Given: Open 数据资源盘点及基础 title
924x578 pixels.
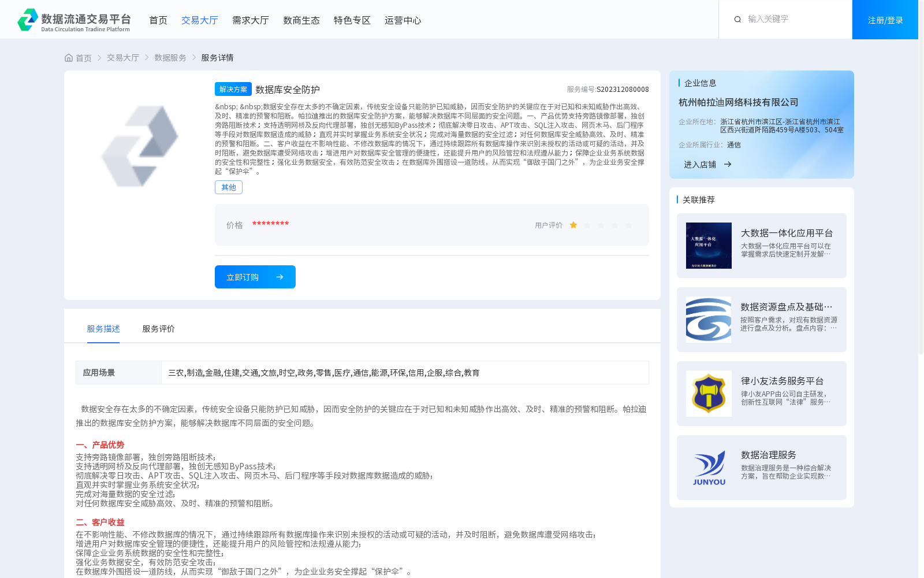Looking at the screenshot, I should point(787,307).
